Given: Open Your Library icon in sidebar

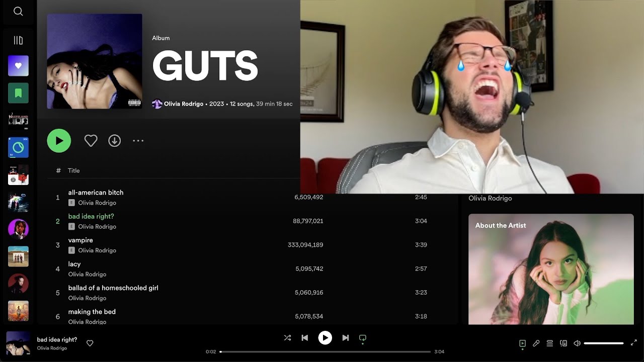Looking at the screenshot, I should [18, 40].
